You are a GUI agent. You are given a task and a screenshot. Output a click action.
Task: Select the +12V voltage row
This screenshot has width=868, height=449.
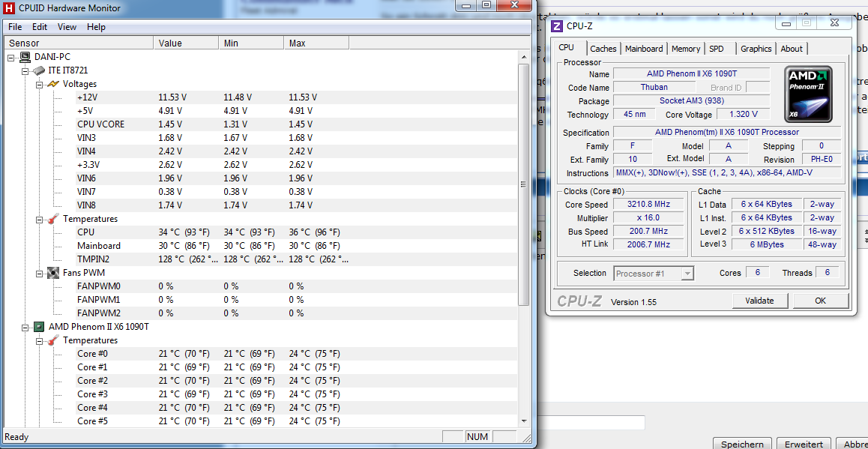pos(296,97)
